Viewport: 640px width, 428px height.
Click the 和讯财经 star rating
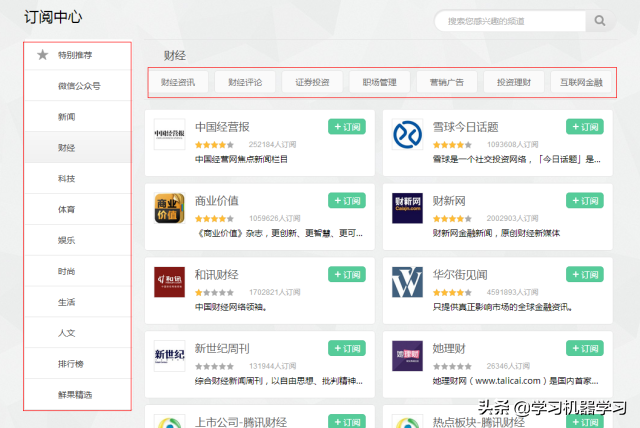pyautogui.click(x=214, y=293)
